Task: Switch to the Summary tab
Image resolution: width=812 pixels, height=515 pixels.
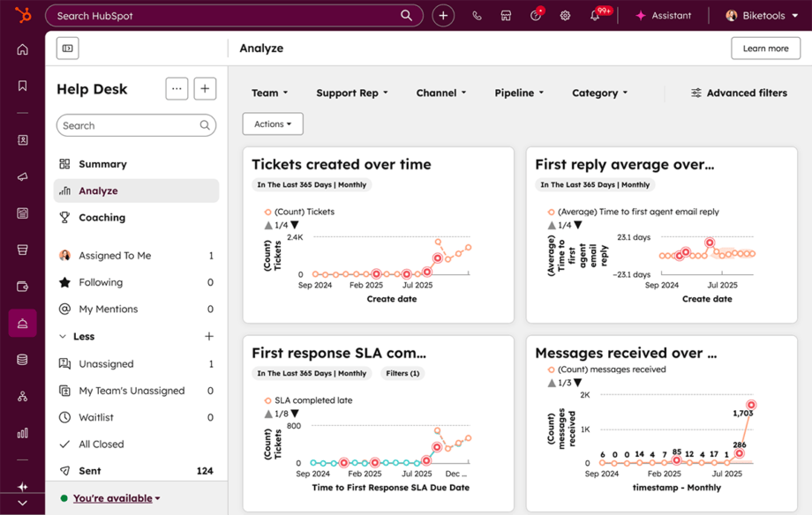Action: [x=105, y=163]
